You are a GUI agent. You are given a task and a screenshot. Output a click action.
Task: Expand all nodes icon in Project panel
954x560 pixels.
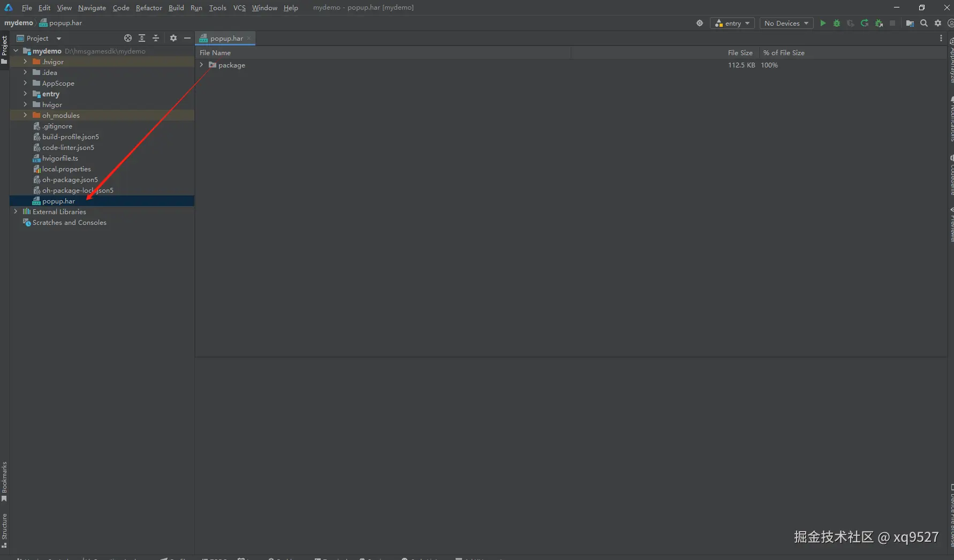[x=142, y=38]
